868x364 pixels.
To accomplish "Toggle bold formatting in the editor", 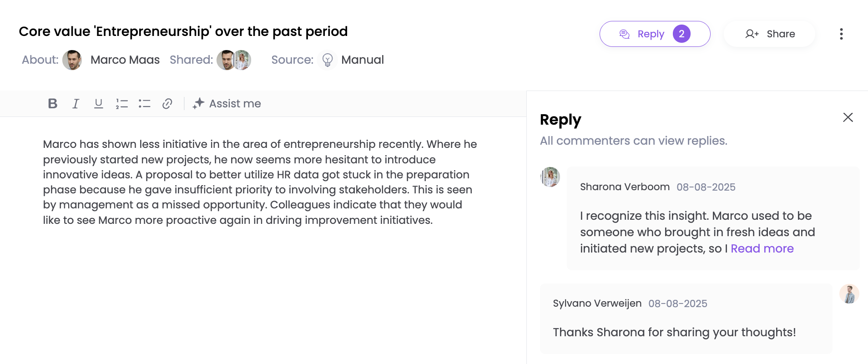I will (x=53, y=104).
